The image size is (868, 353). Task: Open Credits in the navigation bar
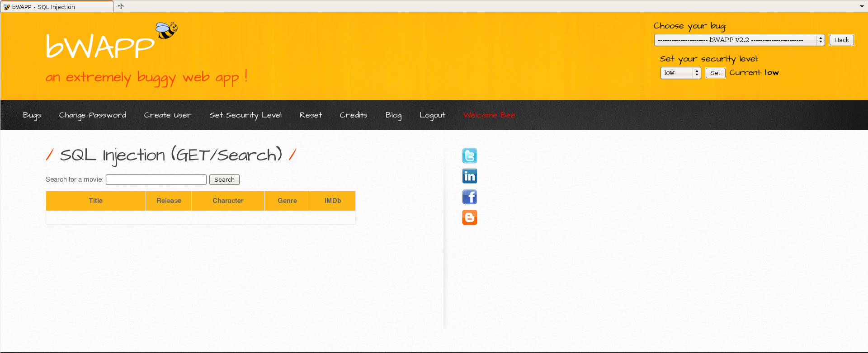(354, 115)
